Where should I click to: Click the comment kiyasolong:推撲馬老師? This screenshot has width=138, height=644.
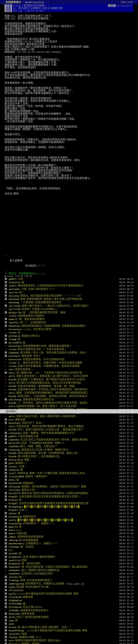pos(69,516)
